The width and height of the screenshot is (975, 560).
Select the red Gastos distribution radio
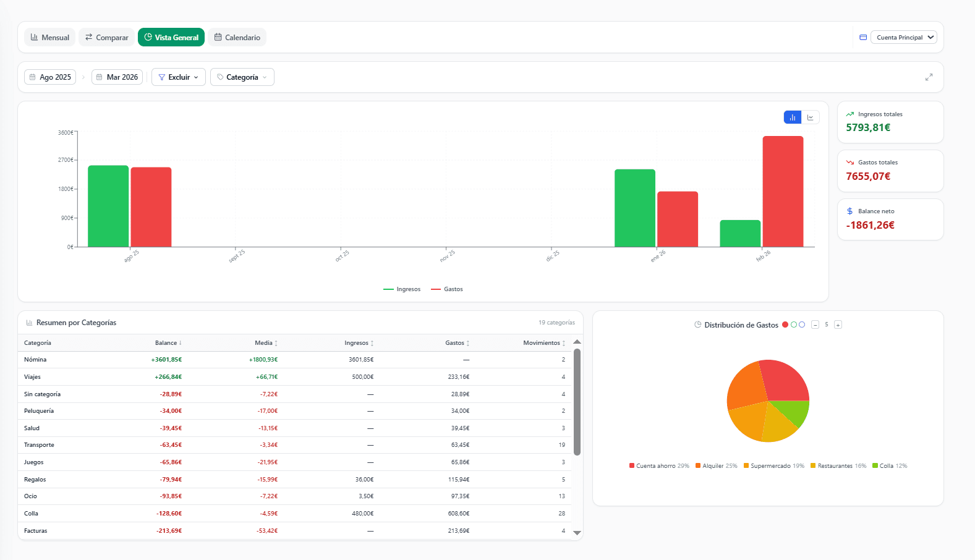(x=785, y=325)
